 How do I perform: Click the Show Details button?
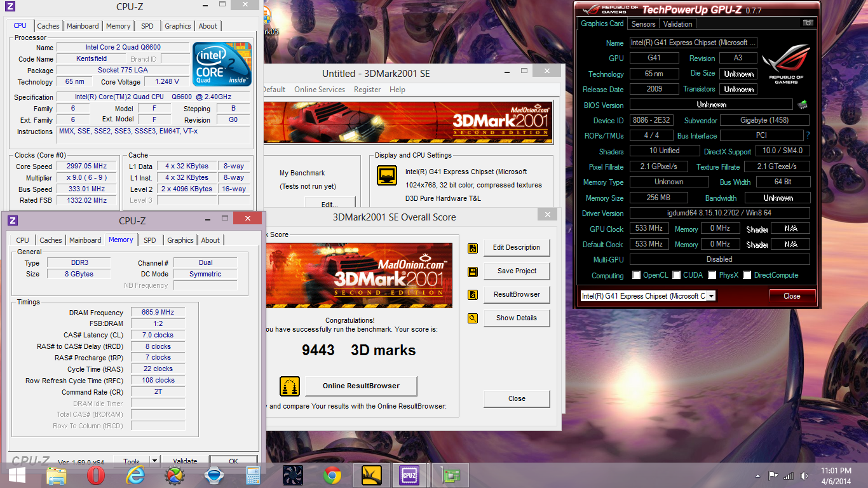click(x=517, y=318)
